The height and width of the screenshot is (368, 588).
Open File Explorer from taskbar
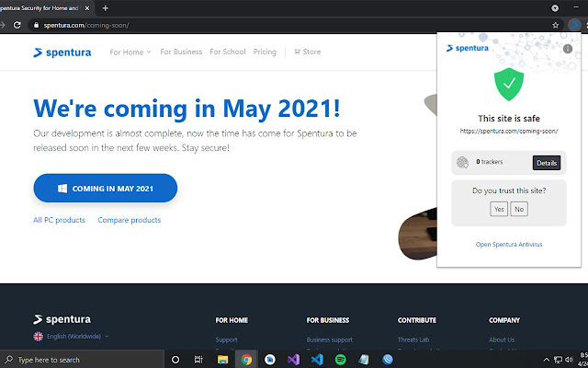[x=222, y=360]
